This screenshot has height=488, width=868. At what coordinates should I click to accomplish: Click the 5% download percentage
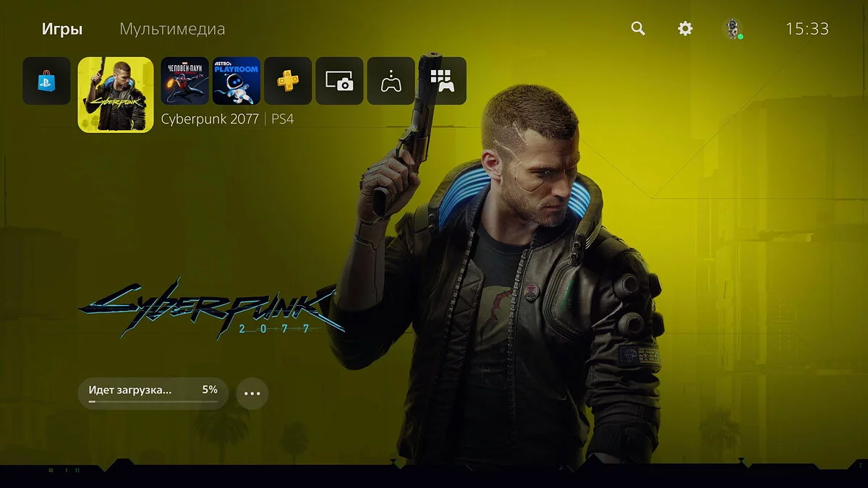[210, 390]
